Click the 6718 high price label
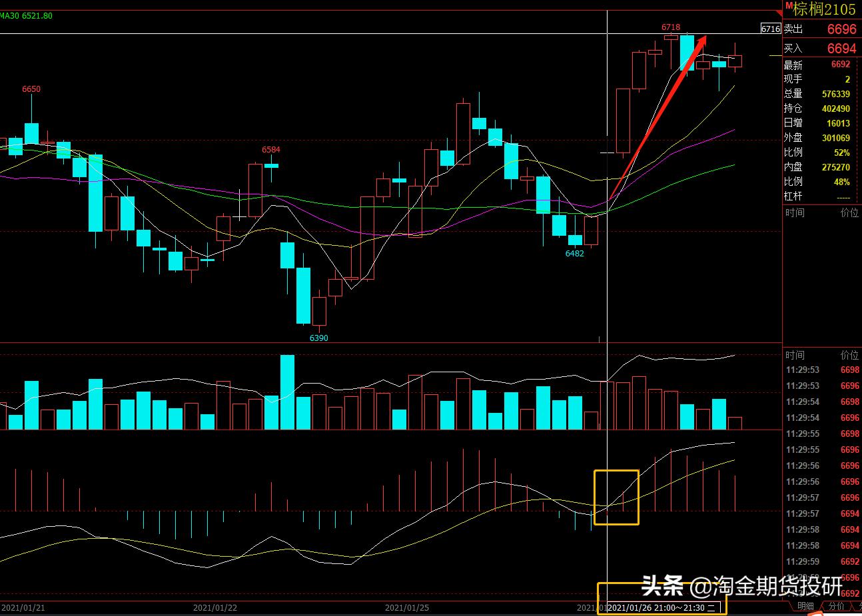This screenshot has height=616, width=862. pyautogui.click(x=671, y=27)
